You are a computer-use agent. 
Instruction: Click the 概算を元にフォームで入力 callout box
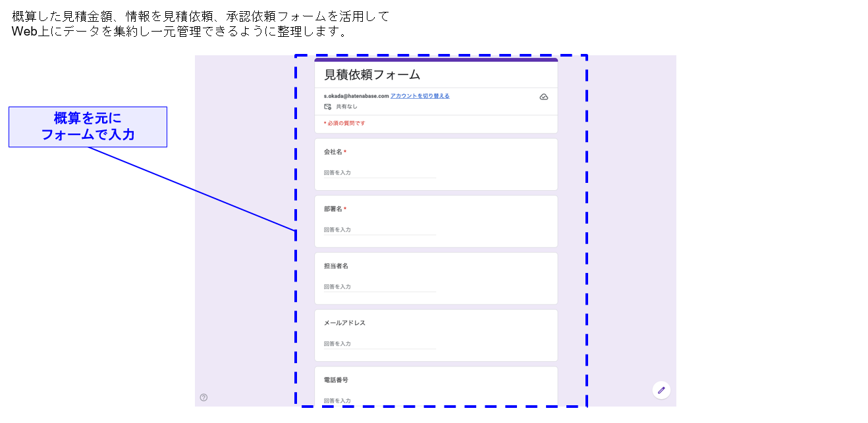[88, 126]
